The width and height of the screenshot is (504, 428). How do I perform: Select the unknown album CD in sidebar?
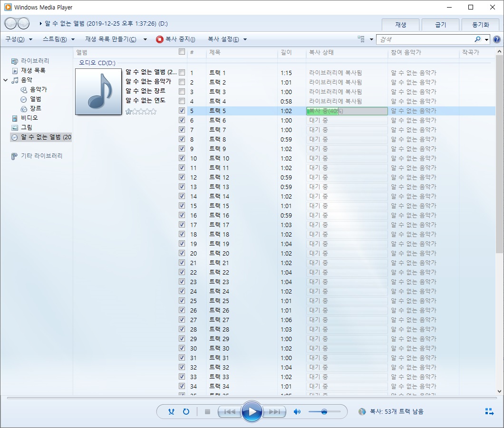[41, 137]
